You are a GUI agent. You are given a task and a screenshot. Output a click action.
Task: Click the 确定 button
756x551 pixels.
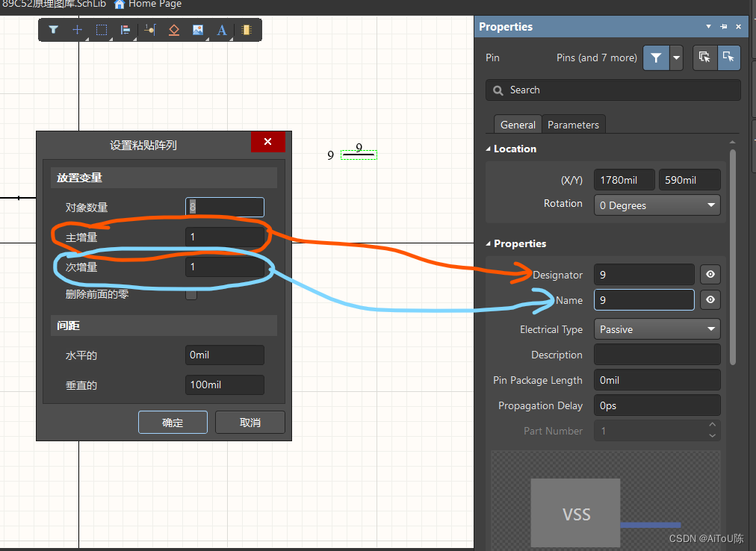point(173,422)
